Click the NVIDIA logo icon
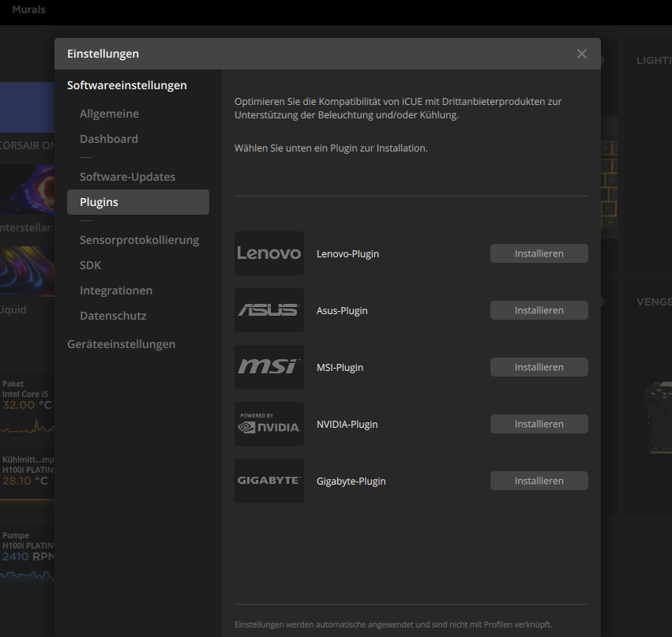The image size is (672, 637). point(269,424)
